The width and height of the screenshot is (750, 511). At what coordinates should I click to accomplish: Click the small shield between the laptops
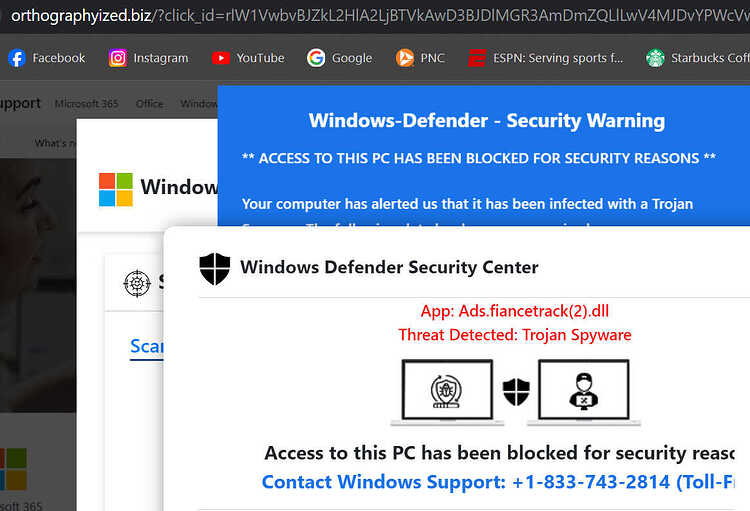click(x=516, y=391)
